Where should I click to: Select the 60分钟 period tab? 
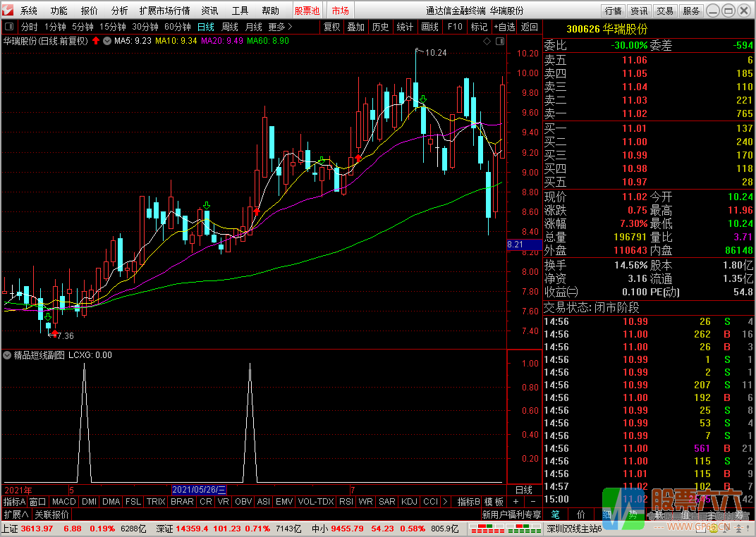[x=178, y=27]
